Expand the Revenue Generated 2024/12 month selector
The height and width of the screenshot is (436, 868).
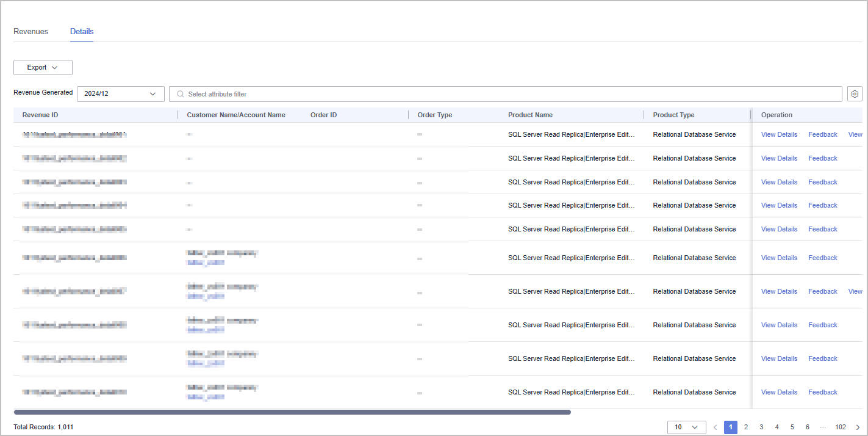pos(121,94)
